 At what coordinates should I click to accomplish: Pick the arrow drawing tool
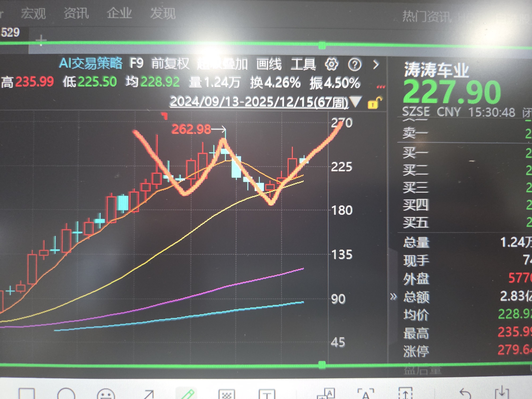[148, 394]
